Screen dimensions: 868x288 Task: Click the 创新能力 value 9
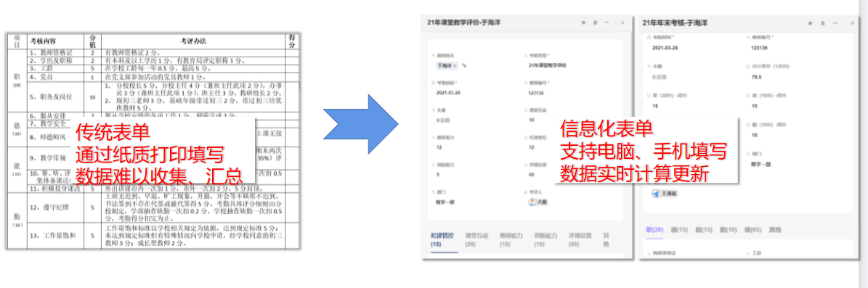coord(438,174)
